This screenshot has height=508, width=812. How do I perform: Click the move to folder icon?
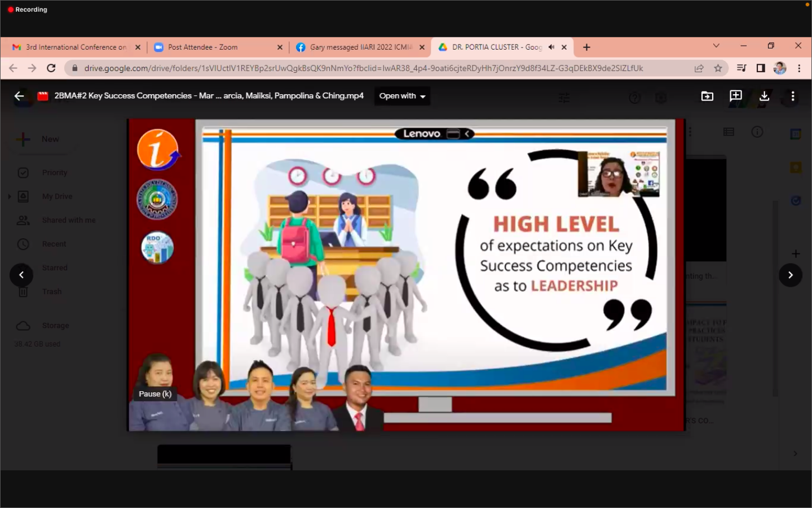click(x=707, y=97)
